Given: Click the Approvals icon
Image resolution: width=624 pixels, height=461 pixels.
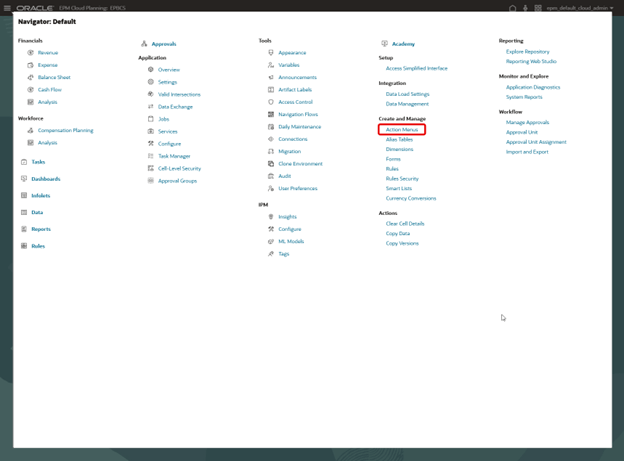Looking at the screenshot, I should click(x=144, y=44).
